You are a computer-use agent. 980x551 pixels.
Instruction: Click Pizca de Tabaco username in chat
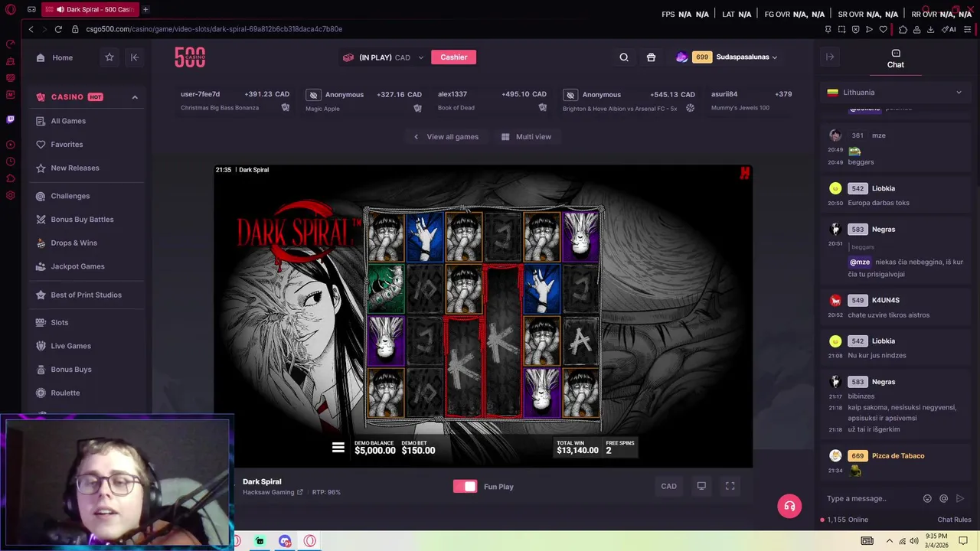click(898, 456)
